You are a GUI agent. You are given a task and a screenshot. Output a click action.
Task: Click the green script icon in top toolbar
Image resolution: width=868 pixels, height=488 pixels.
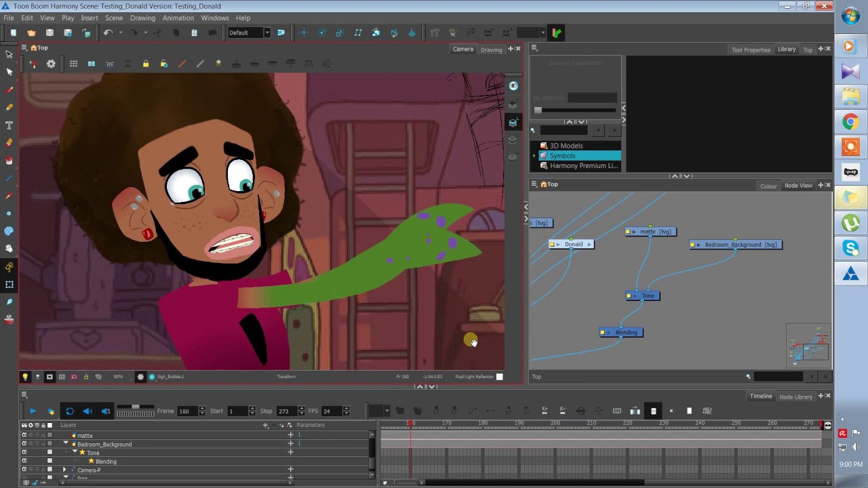click(x=557, y=33)
